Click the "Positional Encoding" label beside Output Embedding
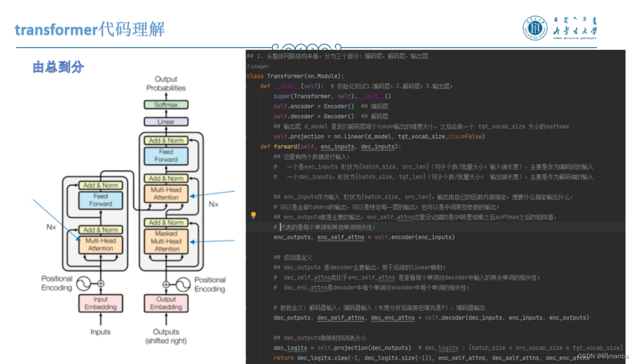 210,284
